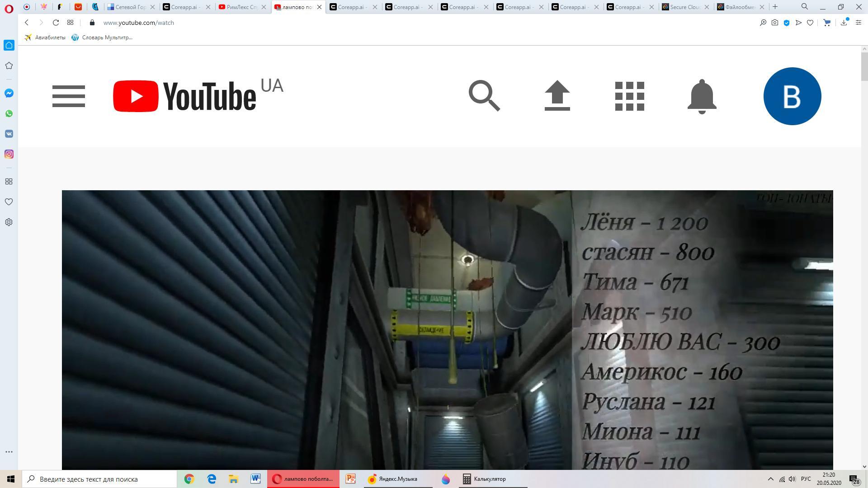Open Facebook Messenger in Opera sidebar
Screen dimensions: 868x488
point(9,93)
